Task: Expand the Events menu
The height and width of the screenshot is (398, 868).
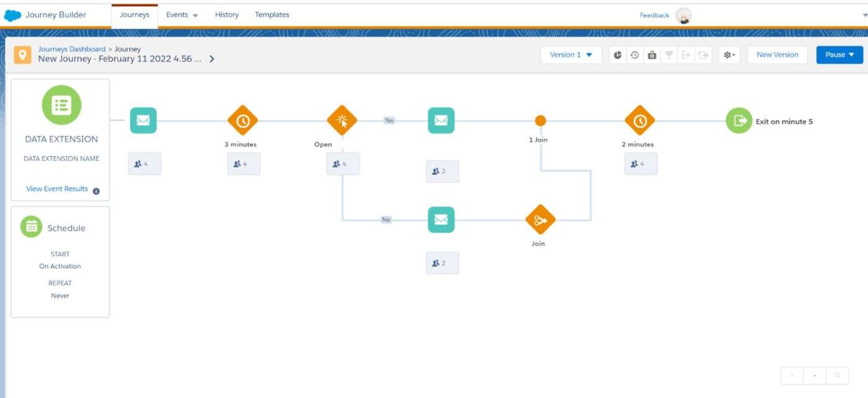Action: click(x=182, y=15)
